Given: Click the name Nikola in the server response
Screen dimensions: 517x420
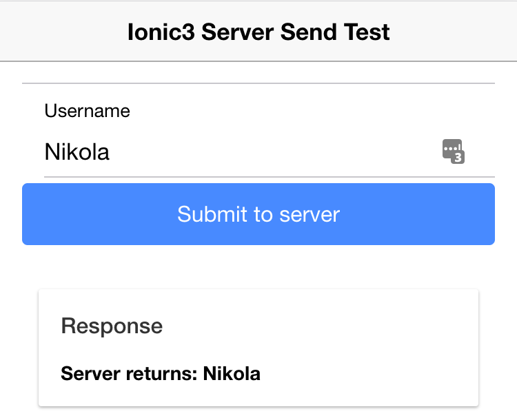Looking at the screenshot, I should 232,374.
